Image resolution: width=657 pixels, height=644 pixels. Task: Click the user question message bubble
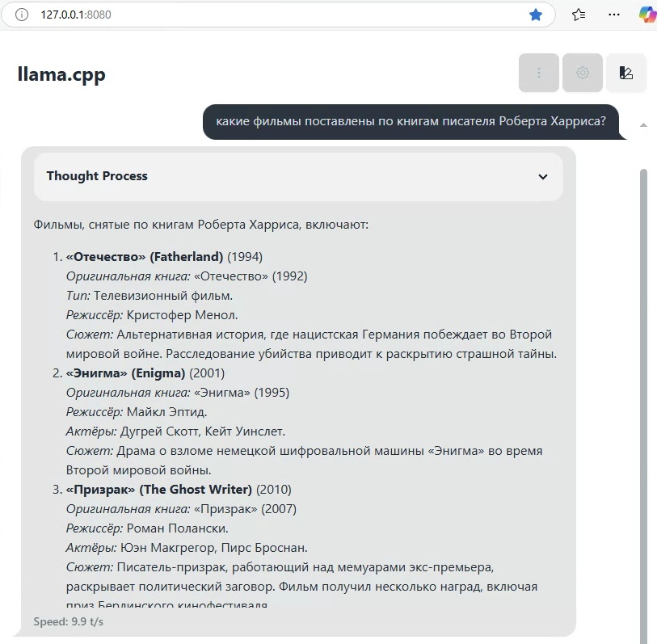click(x=411, y=122)
